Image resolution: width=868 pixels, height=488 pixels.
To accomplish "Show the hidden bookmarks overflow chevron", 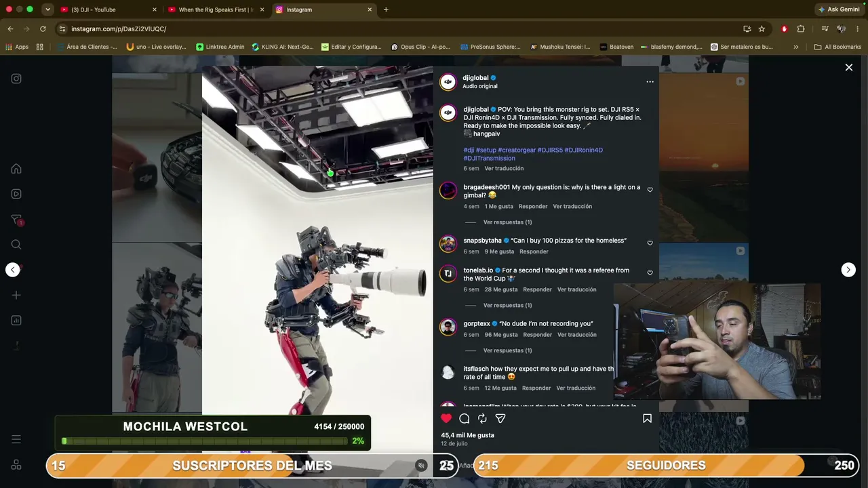I will pos(795,47).
